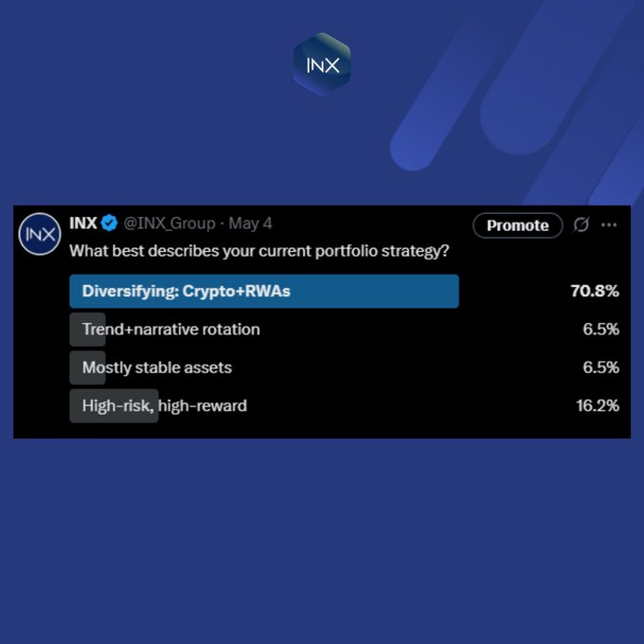Image resolution: width=644 pixels, height=644 pixels.
Task: Click the blue verified badge
Action: pyautogui.click(x=110, y=224)
